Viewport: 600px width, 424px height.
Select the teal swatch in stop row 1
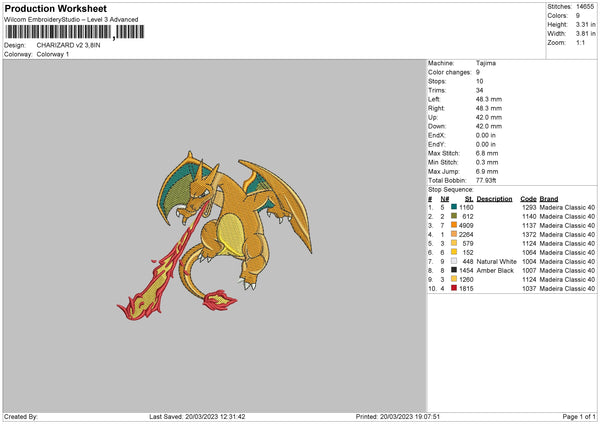click(454, 207)
